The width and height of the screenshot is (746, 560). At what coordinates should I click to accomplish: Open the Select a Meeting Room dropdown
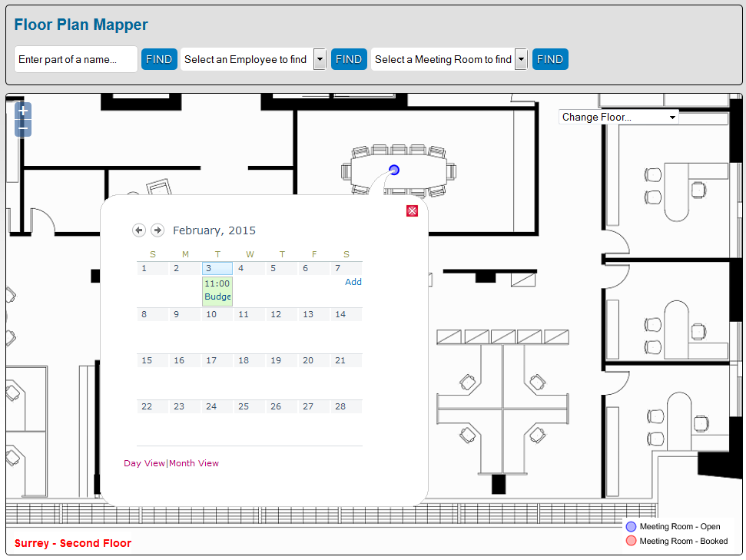pyautogui.click(x=520, y=59)
